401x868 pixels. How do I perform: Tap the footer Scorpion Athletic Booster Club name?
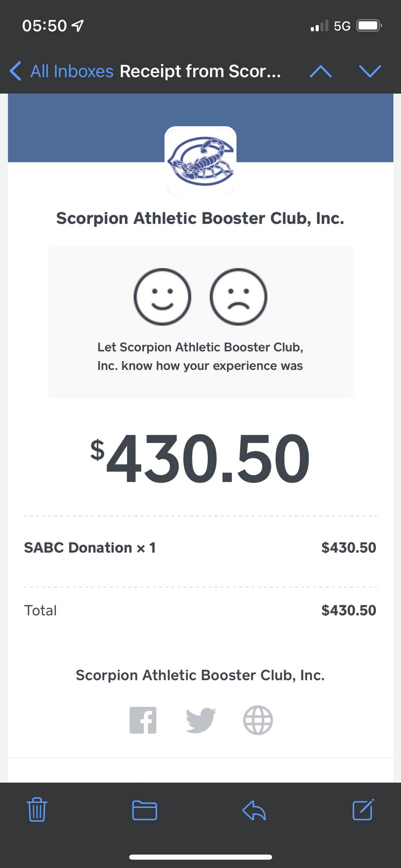click(200, 675)
